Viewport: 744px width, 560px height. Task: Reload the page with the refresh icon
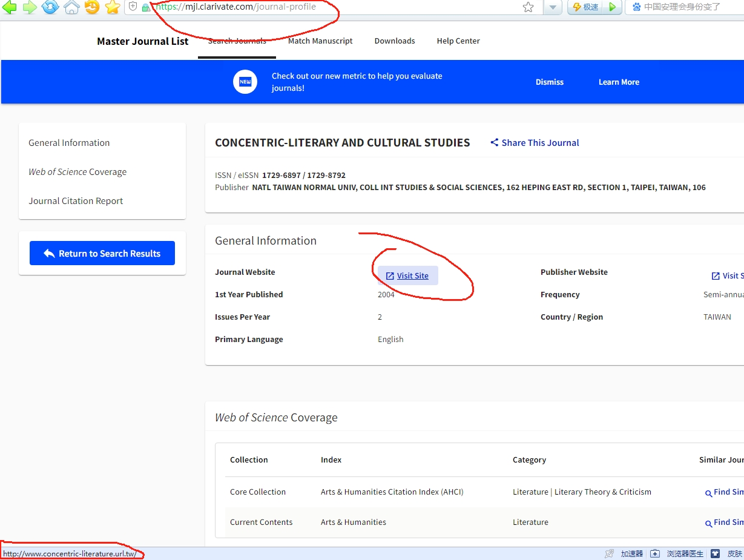coord(50,7)
